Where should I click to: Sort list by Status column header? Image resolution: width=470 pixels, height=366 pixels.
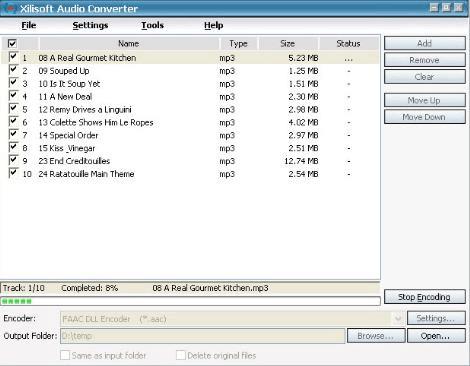(x=349, y=43)
